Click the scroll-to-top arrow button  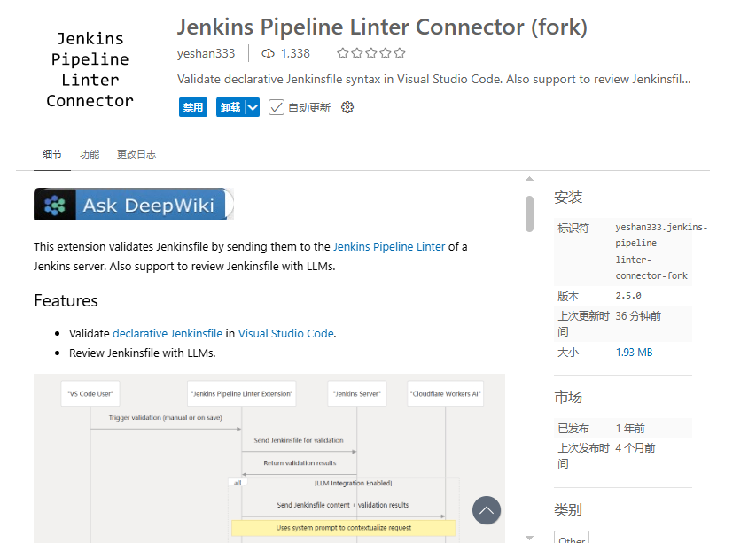pyautogui.click(x=486, y=510)
